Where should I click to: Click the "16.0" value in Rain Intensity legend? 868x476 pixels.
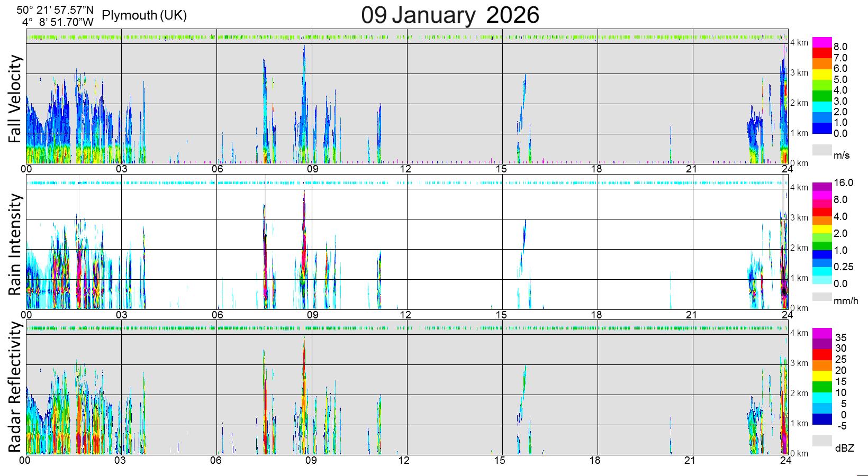(x=844, y=183)
